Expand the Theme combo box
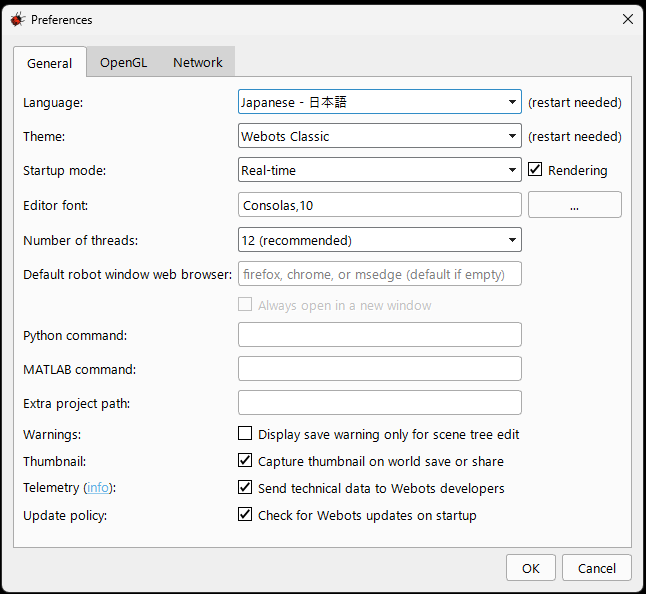Image resolution: width=646 pixels, height=594 pixels. 379,136
